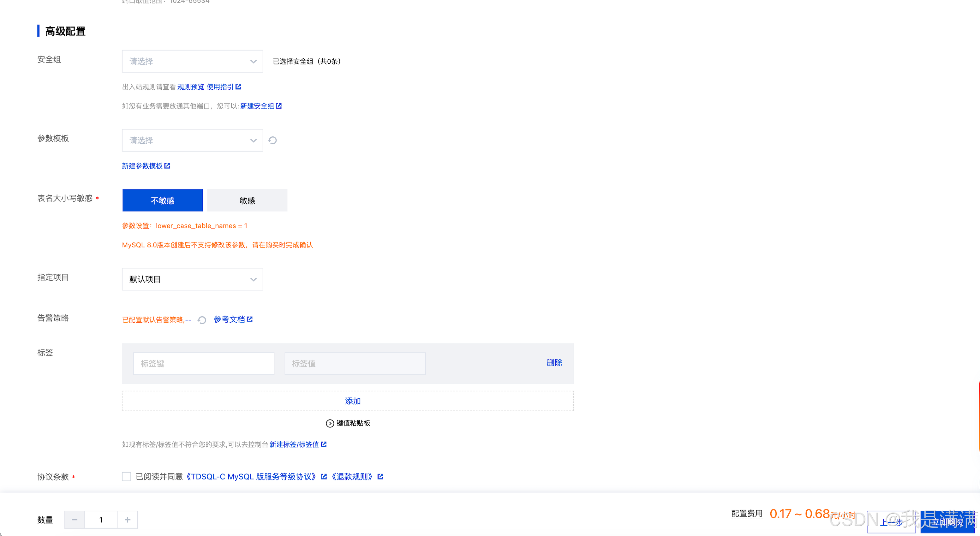980x536 pixels.
Task: Click the 标签键 input field
Action: tap(204, 364)
